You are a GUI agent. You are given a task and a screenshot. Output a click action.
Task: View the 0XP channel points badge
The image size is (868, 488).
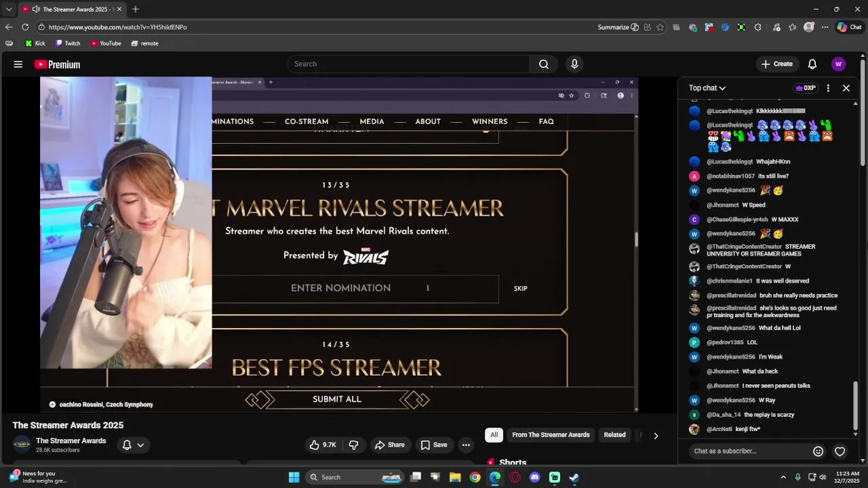pyautogui.click(x=806, y=88)
